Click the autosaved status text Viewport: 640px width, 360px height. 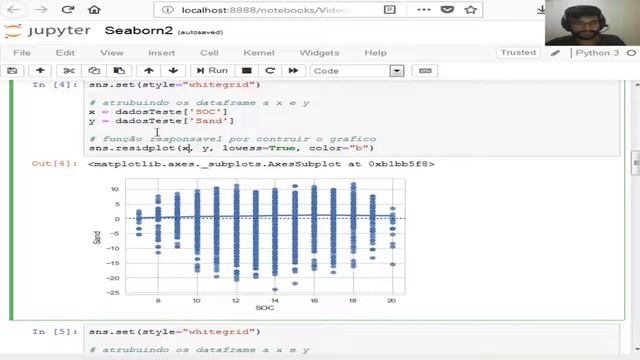click(200, 32)
